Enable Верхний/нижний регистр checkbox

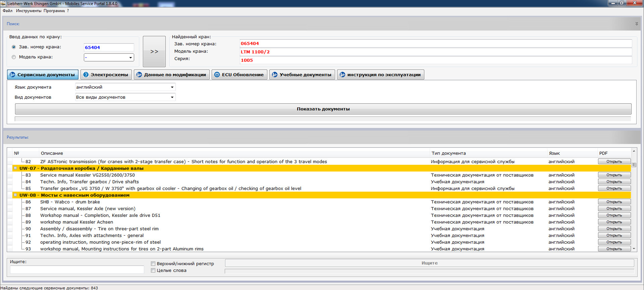pyautogui.click(x=153, y=264)
